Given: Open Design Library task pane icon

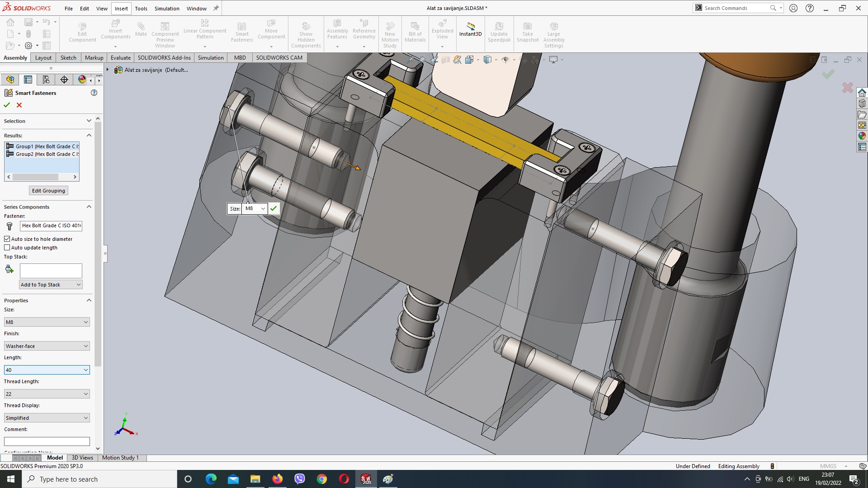Looking at the screenshot, I should [x=862, y=103].
